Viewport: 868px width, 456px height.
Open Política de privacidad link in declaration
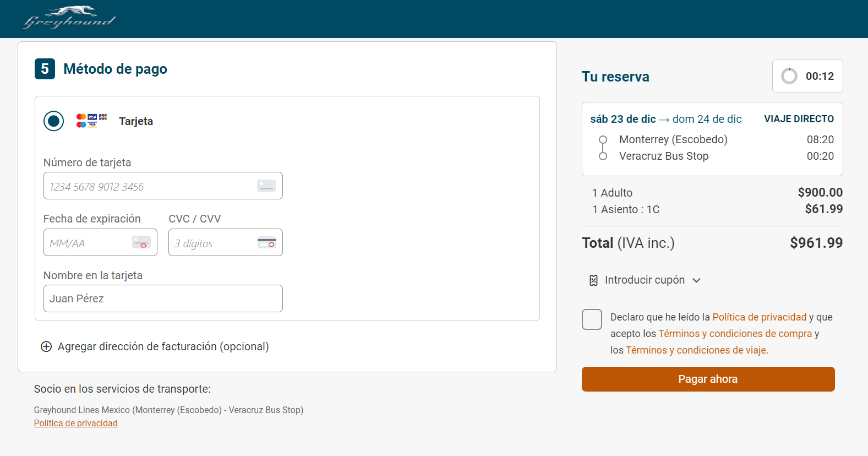point(759,317)
